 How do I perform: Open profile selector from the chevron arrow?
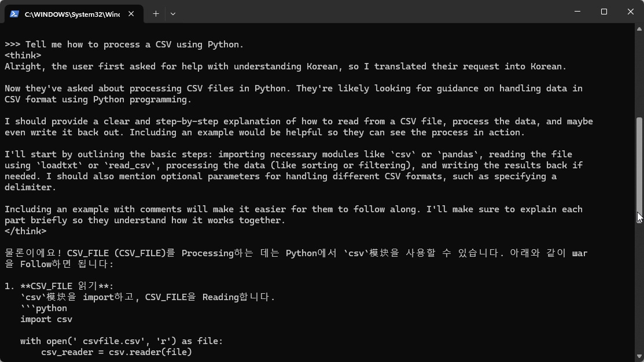tap(172, 13)
